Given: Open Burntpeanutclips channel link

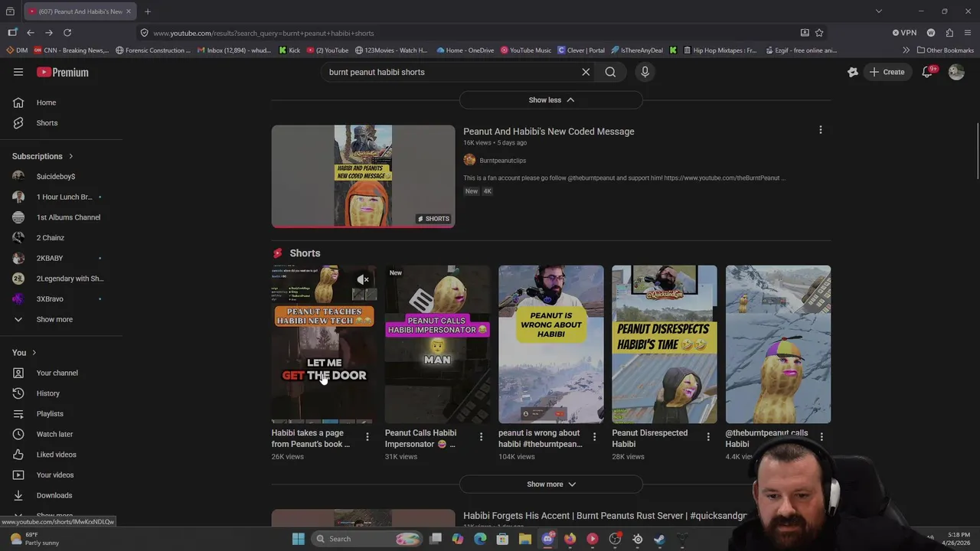Looking at the screenshot, I should point(502,161).
